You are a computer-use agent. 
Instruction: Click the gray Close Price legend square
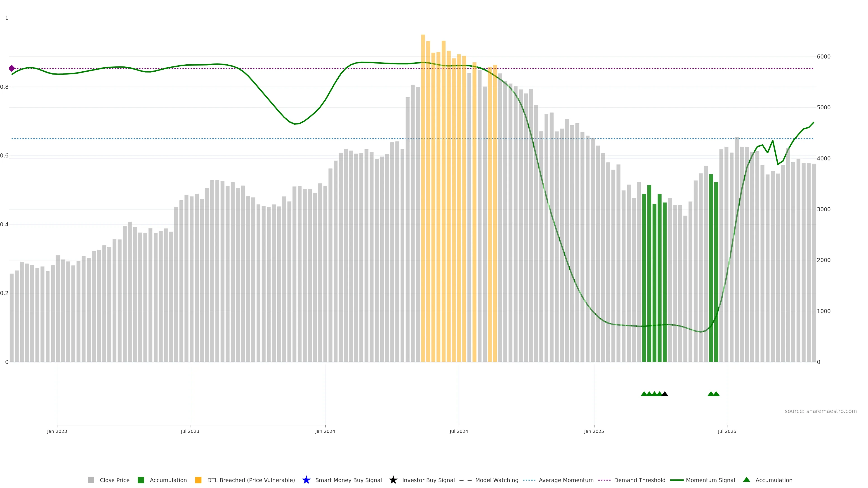click(91, 480)
